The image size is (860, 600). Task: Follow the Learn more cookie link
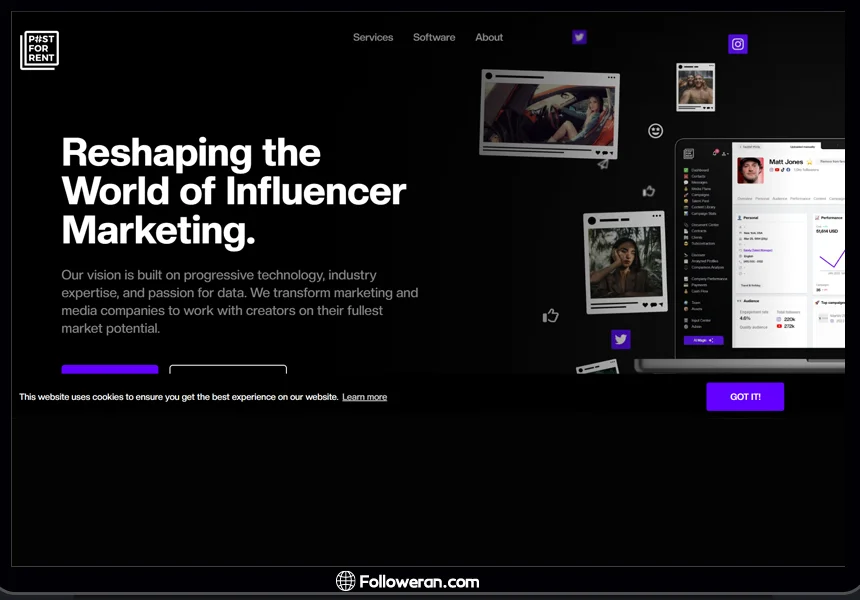364,397
